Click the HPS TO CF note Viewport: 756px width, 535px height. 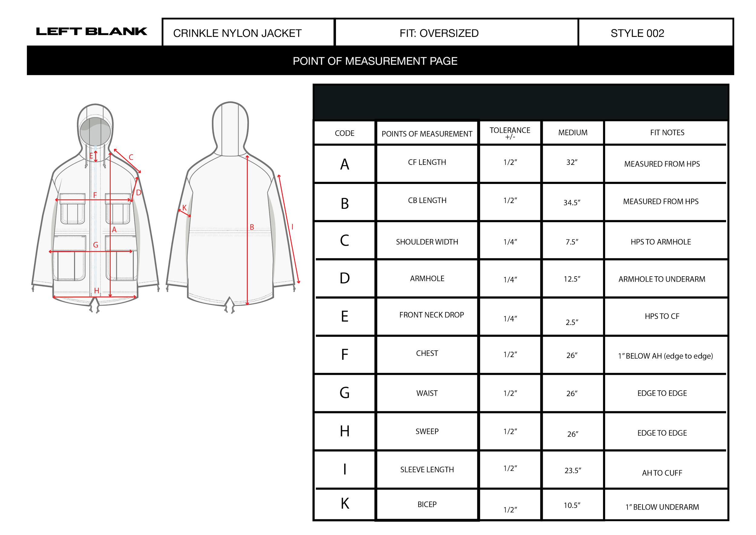(662, 316)
